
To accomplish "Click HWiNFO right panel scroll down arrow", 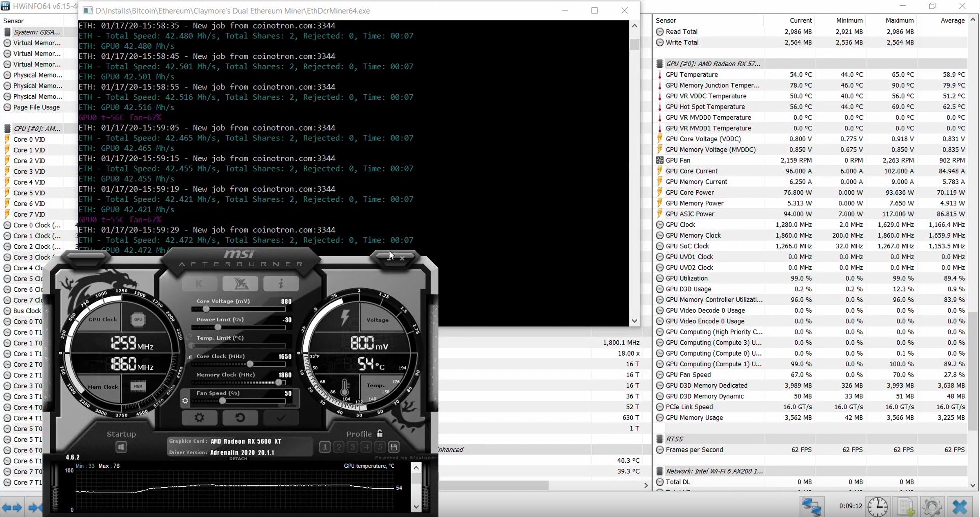I will click(973, 486).
